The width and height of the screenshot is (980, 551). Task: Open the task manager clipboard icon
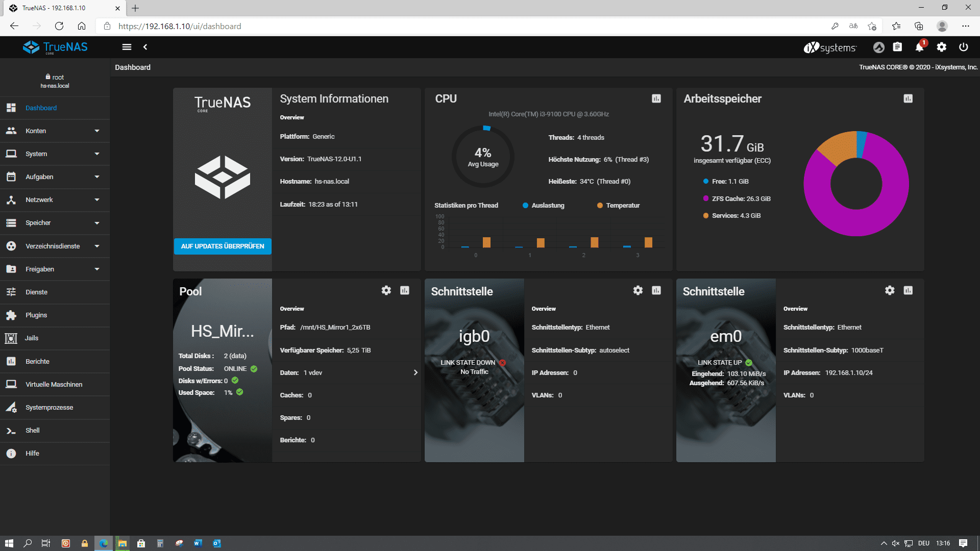[x=897, y=47]
